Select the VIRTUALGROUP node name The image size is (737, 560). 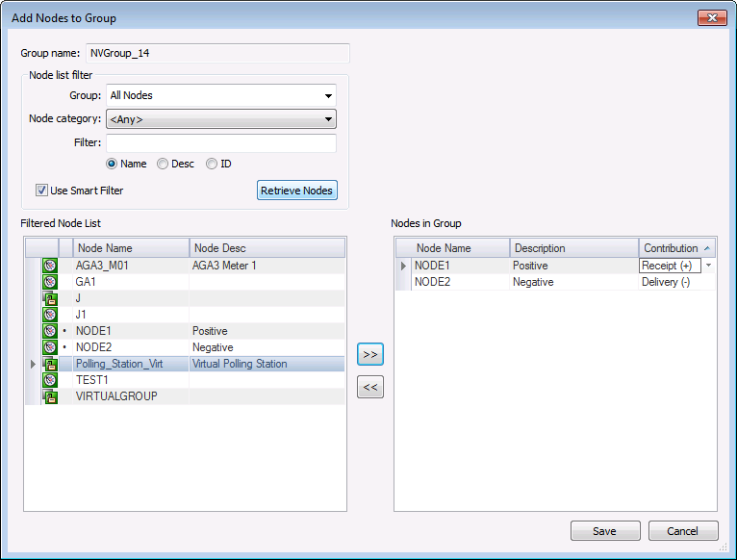pos(116,396)
